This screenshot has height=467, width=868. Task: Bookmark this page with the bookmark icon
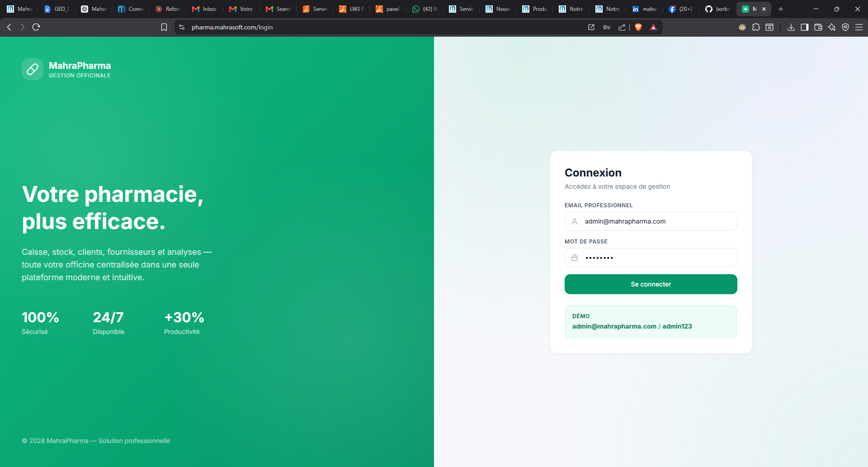pos(164,27)
